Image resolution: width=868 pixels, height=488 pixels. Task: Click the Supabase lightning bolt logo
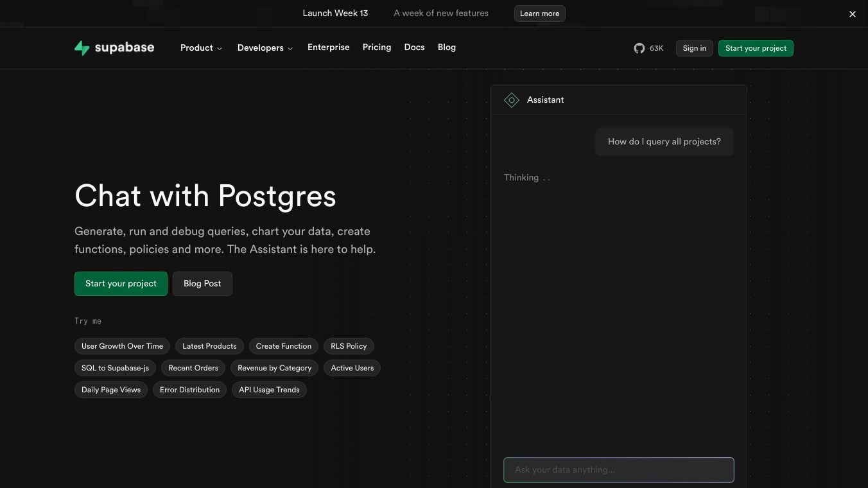82,48
